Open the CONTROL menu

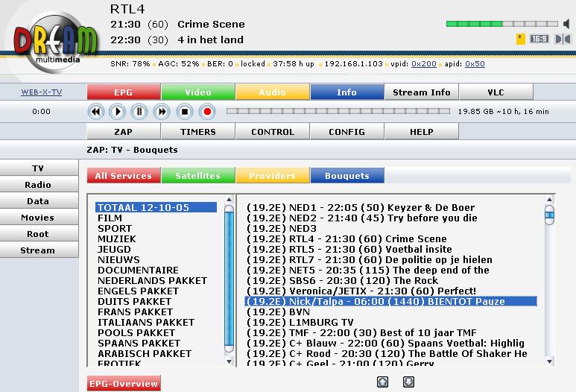[x=273, y=131]
